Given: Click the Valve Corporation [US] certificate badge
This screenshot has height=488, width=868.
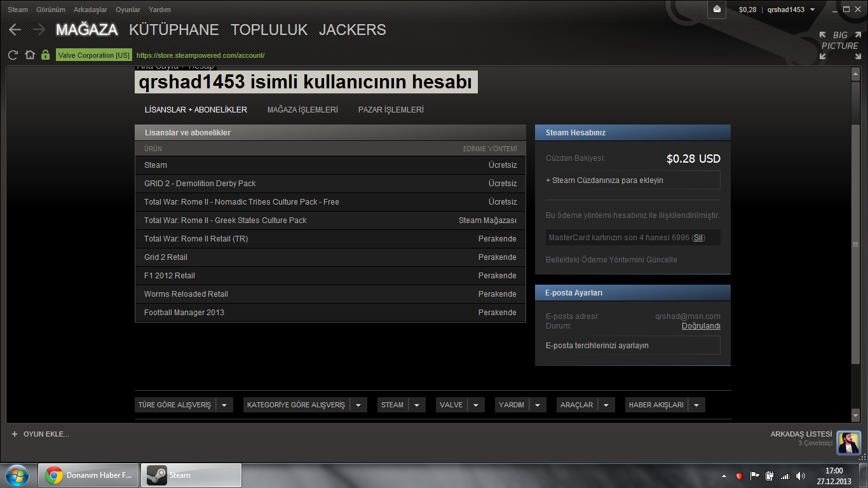Looking at the screenshot, I should pos(94,55).
